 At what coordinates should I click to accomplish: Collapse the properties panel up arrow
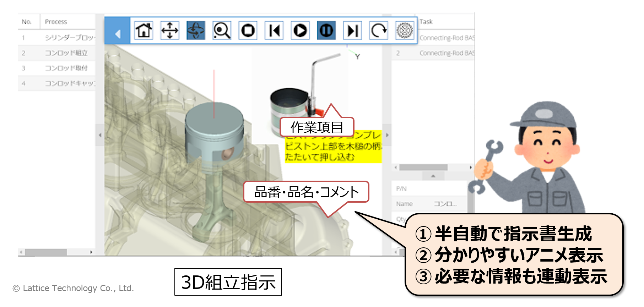tap(433, 176)
